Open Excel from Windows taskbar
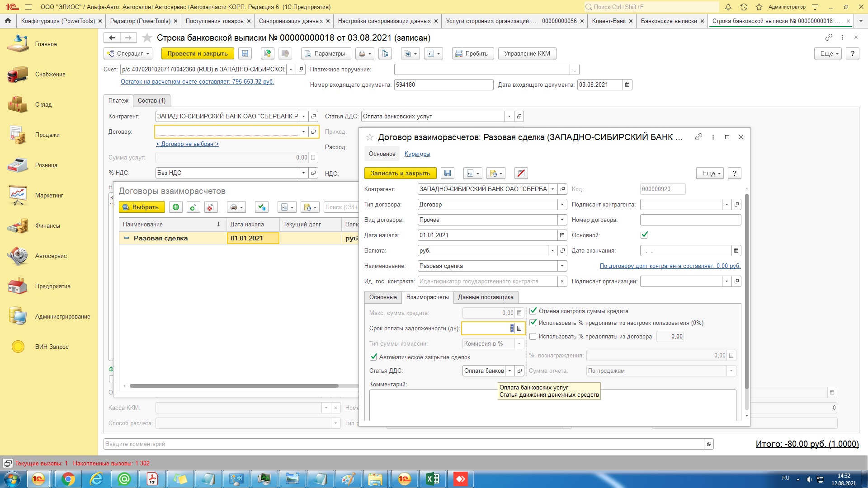Viewport: 868px width, 488px height. point(433,479)
